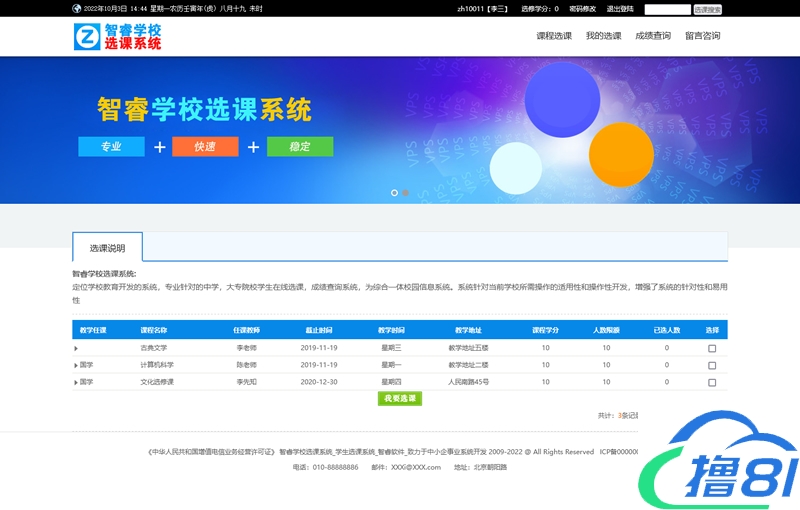Click the blue 专业 banner badge
Screen dimensions: 800x510
click(x=111, y=147)
